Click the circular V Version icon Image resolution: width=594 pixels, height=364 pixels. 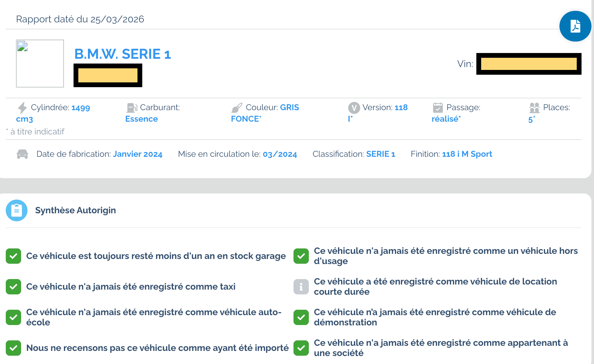[354, 108]
